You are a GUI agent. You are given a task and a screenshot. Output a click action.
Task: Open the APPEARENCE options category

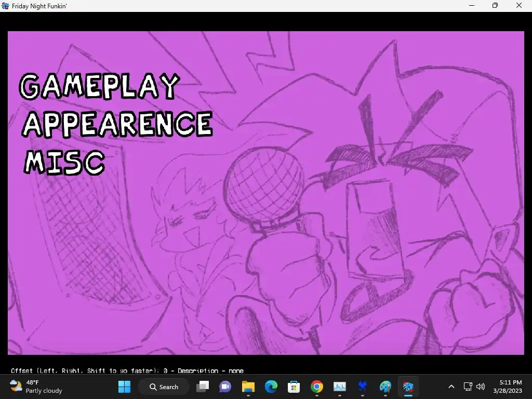117,124
